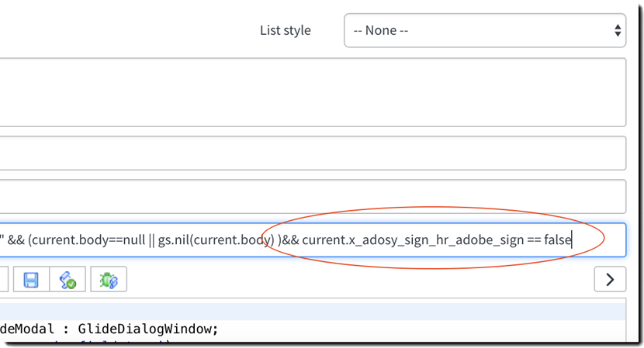Click the highlighted blank first line of script
Image resolution: width=644 pixels, height=348 pixels.
310,312
